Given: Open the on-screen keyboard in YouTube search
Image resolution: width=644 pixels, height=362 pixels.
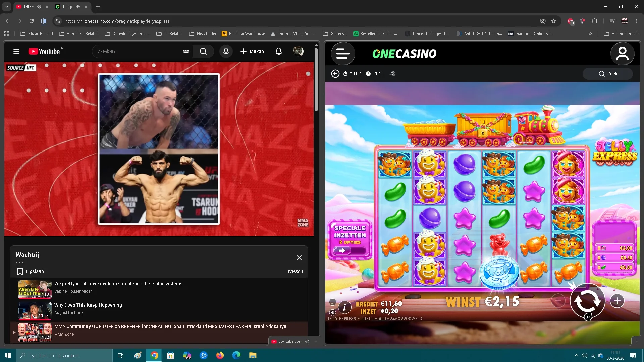Looking at the screenshot, I should coord(186,51).
